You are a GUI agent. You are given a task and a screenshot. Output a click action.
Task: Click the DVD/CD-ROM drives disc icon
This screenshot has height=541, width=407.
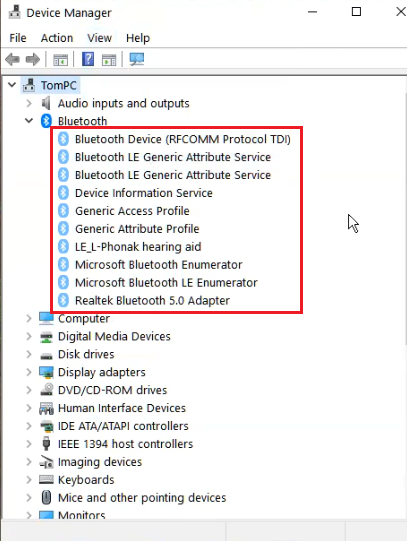point(46,390)
